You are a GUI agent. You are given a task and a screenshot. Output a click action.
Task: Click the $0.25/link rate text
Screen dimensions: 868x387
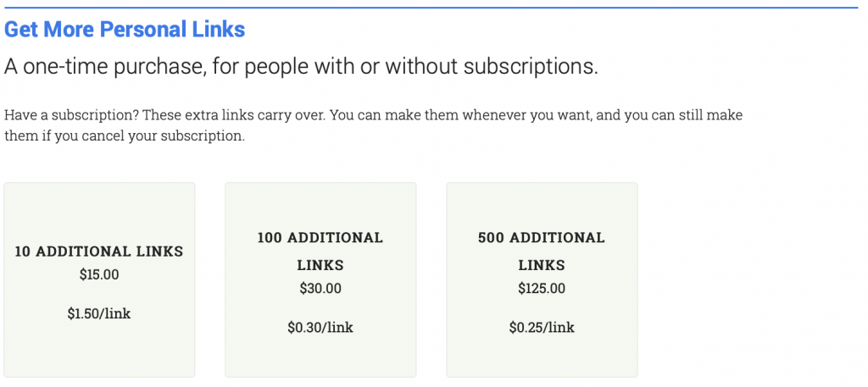click(542, 327)
